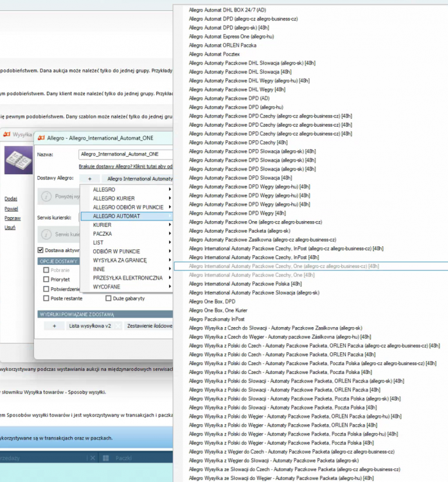Check the Duże gabaryty option

click(x=108, y=298)
